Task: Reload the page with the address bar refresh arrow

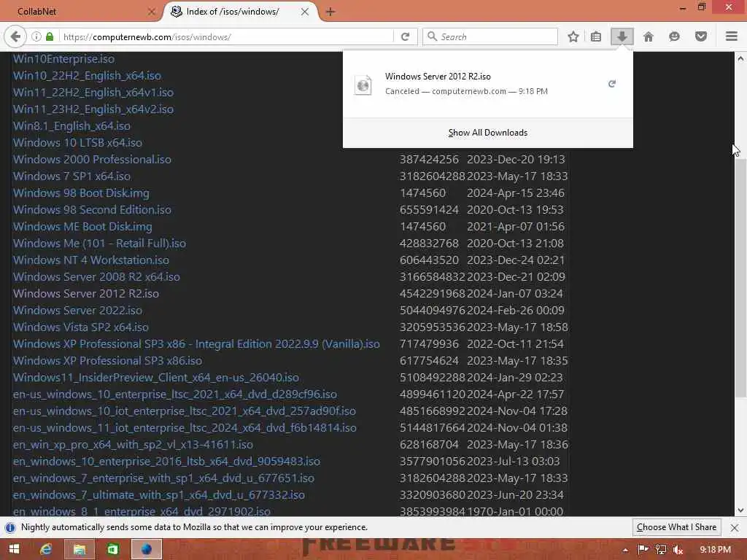Action: click(x=406, y=36)
